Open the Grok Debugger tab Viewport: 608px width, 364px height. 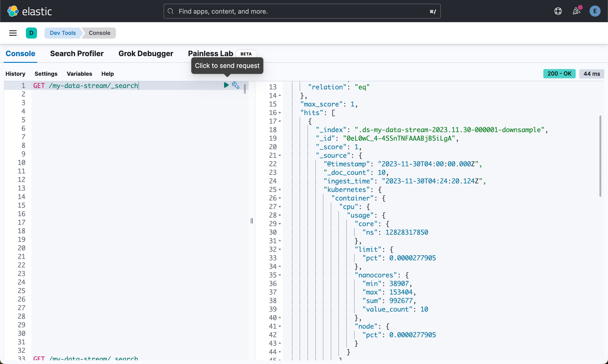146,54
